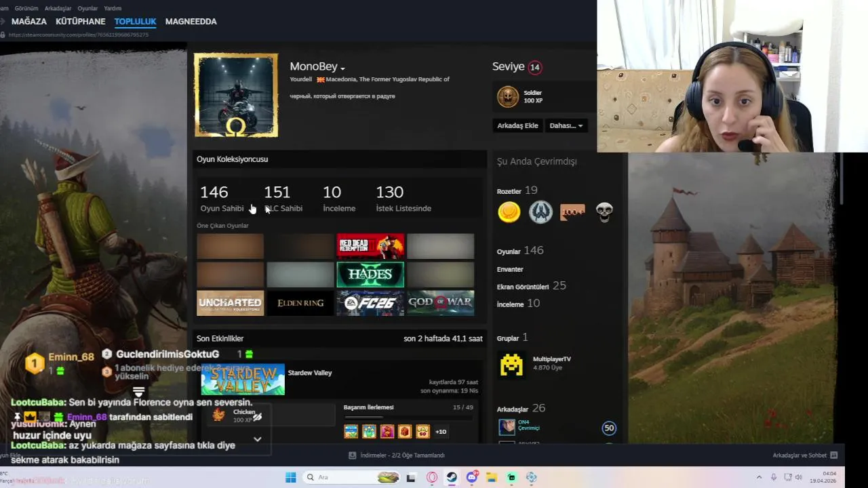The image size is (868, 488).
Task: Click the microphone icon in the system tray
Action: coord(774,477)
